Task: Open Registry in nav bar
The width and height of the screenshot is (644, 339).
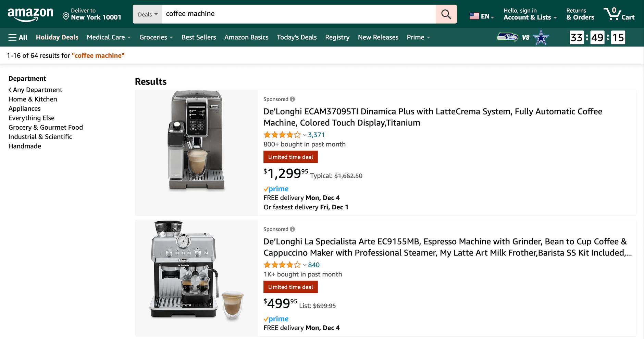Action: pyautogui.click(x=337, y=37)
